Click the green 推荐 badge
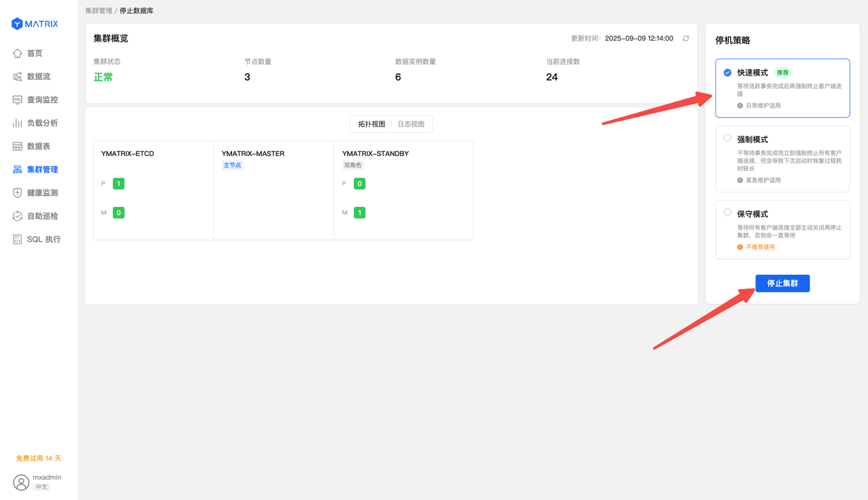Screen dimensions: 868x500 pos(783,73)
